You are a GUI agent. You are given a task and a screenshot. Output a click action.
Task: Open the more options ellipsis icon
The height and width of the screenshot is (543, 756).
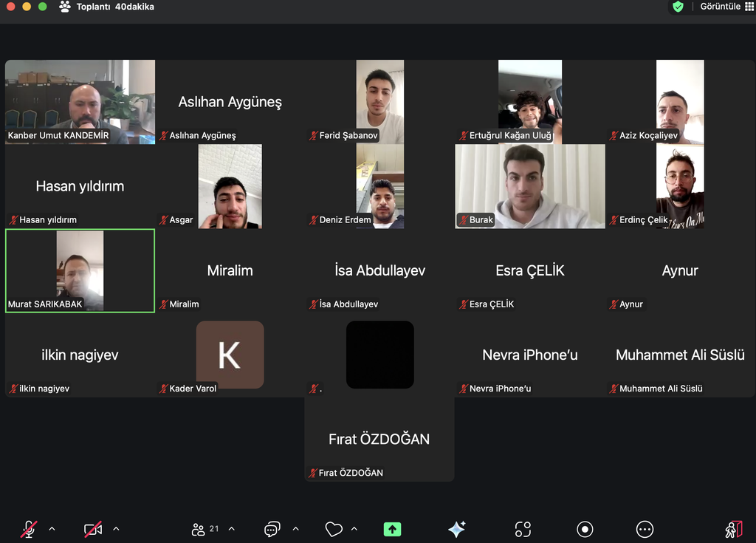pos(645,529)
